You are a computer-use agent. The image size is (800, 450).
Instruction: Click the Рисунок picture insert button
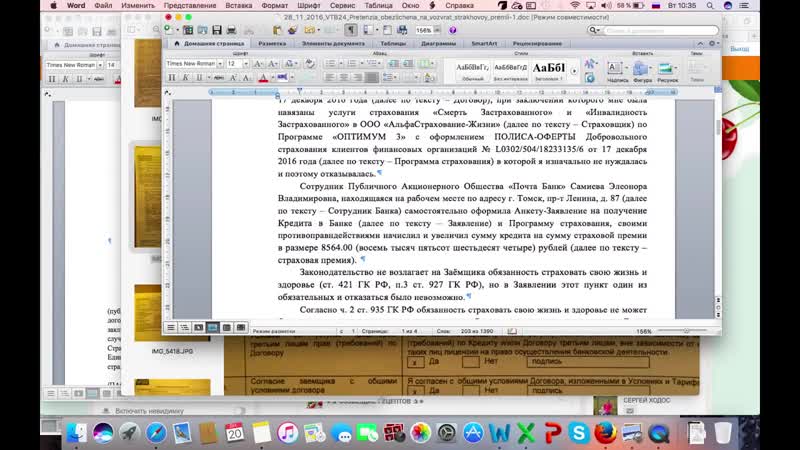tap(667, 71)
